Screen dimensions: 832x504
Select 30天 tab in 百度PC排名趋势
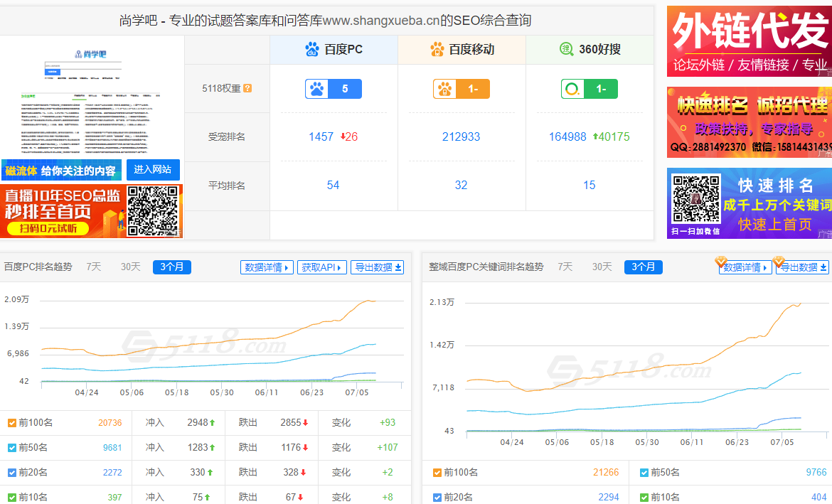pyautogui.click(x=130, y=267)
